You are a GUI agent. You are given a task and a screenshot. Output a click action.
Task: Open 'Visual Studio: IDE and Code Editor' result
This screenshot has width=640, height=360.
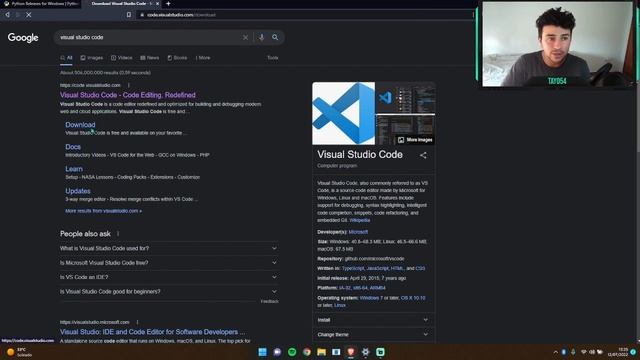pos(153,332)
